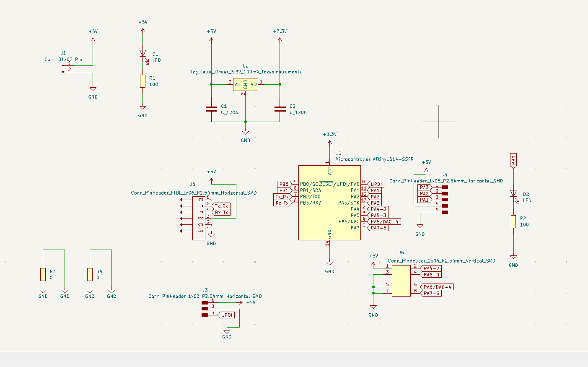Select pin 1 of connector J1
Image resolution: width=588 pixels, height=367 pixels.
point(69,65)
